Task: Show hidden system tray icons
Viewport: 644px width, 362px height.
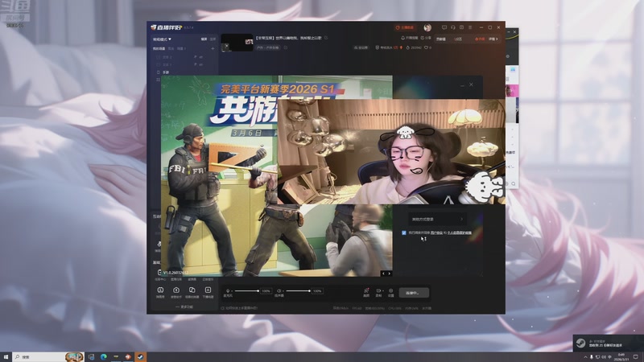Action: pyautogui.click(x=586, y=357)
